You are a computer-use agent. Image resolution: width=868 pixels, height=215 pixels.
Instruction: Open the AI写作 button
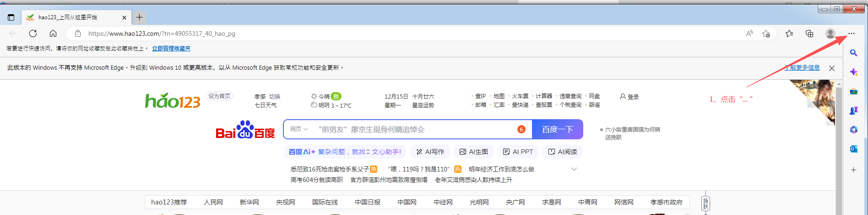[x=430, y=152]
